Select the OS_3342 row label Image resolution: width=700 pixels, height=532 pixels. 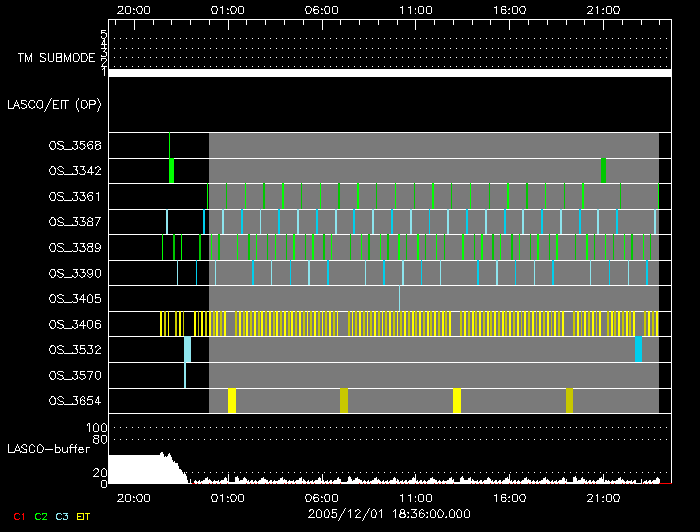click(x=75, y=171)
